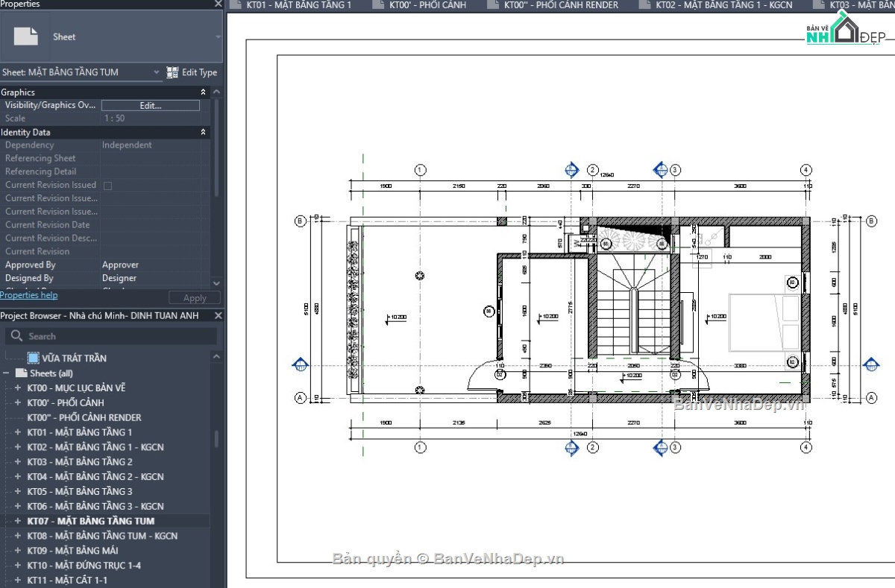This screenshot has height=588, width=895.
Task: Expand the KT11 - MẶT CẮT 1-1 node
Action: [x=18, y=580]
